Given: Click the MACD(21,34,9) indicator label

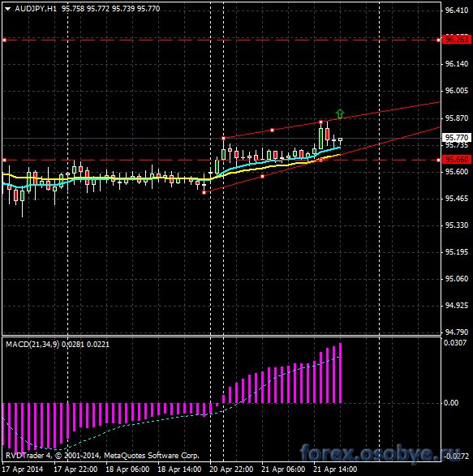Looking at the screenshot, I should 32,345.
